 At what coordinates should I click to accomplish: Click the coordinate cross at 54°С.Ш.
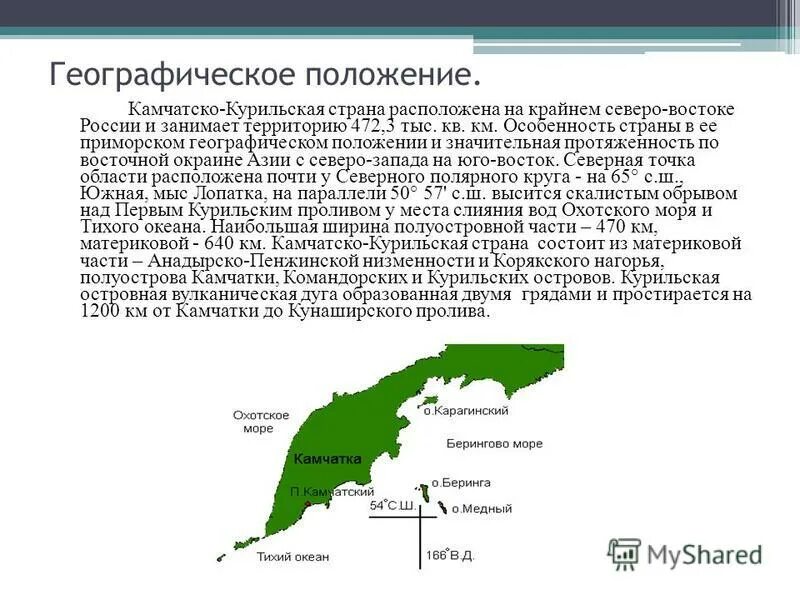(419, 517)
